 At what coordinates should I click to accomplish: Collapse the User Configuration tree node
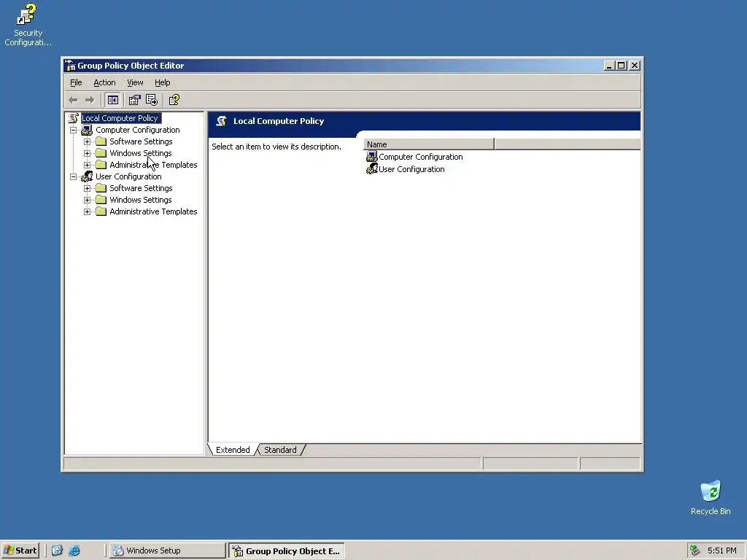tap(74, 176)
